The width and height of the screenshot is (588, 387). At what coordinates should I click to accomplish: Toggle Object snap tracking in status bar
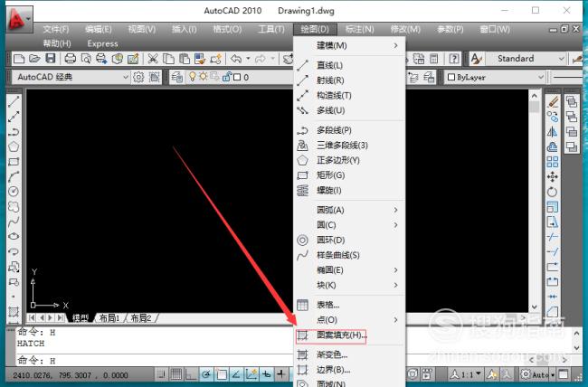236,373
